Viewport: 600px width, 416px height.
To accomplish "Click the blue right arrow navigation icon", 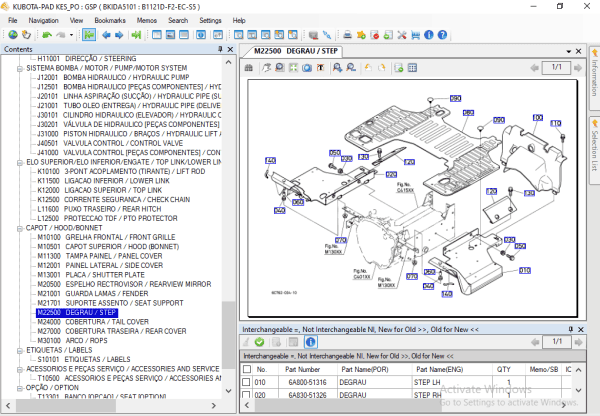I will click(119, 35).
